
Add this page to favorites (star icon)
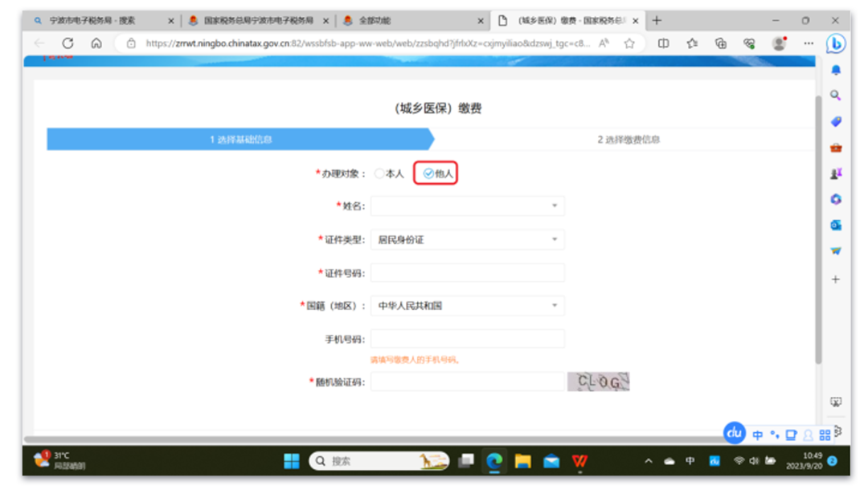click(629, 43)
